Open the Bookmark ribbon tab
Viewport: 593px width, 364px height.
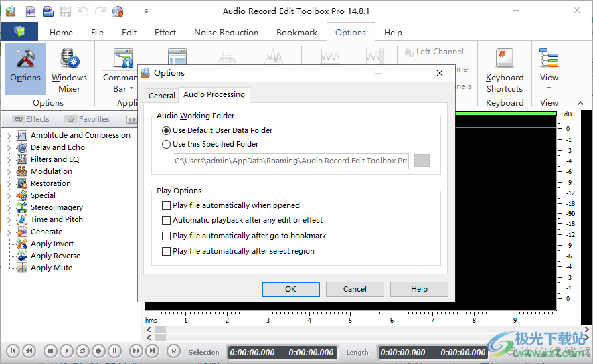click(x=297, y=33)
